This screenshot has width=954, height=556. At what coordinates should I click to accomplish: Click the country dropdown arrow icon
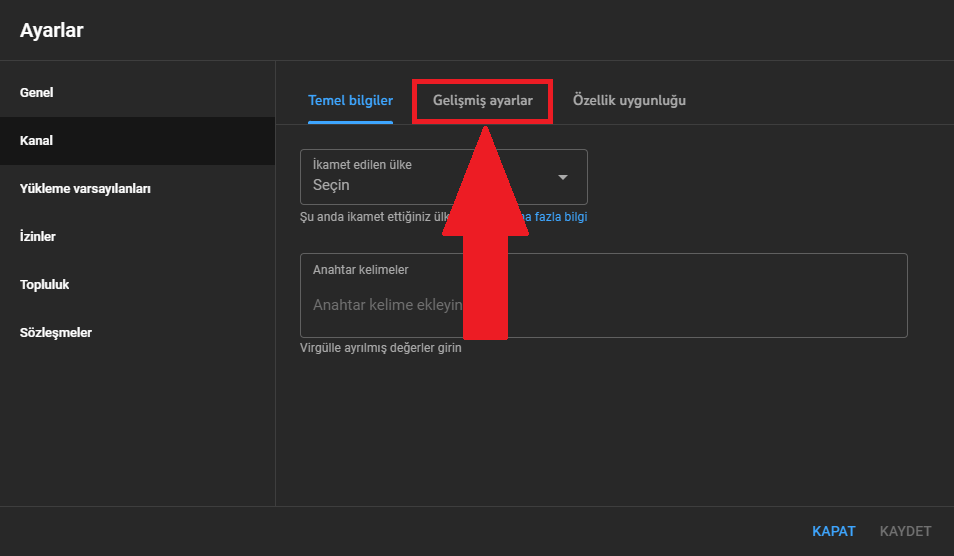pyautogui.click(x=562, y=178)
